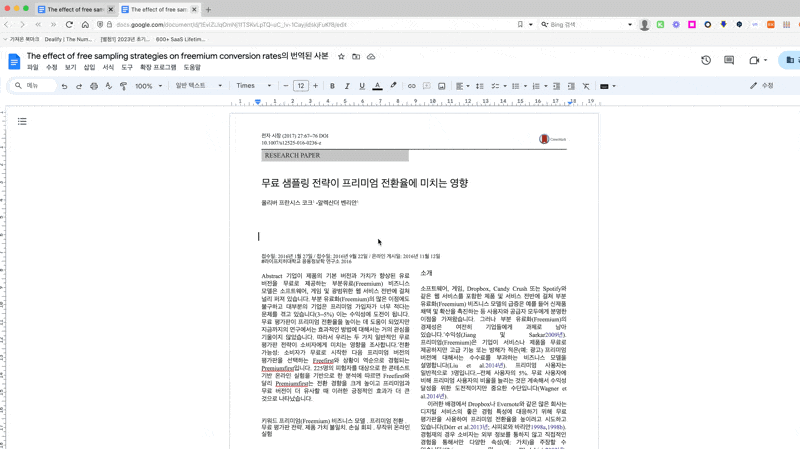Open the text color picker
Image resolution: width=800 pixels, height=449 pixels.
[x=378, y=86]
